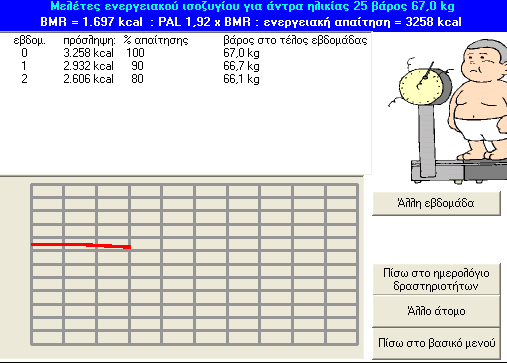Click the '67,0 kg' week 0 weight
507x363 pixels.
pos(241,53)
